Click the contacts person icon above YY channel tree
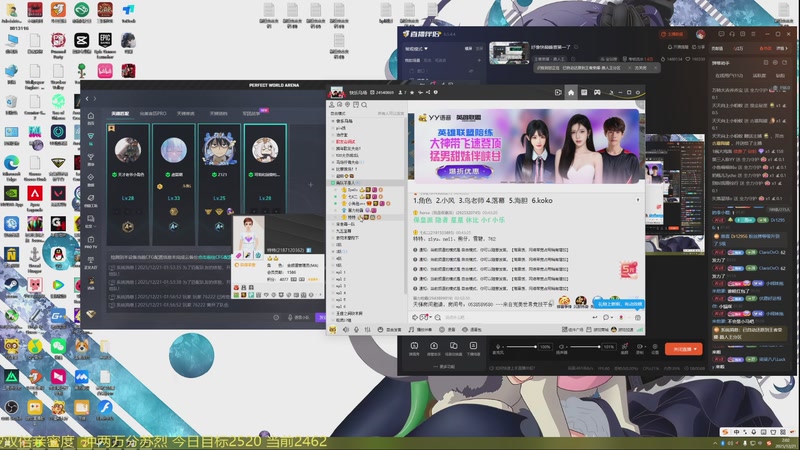The width and height of the screenshot is (800, 450). [x=332, y=105]
